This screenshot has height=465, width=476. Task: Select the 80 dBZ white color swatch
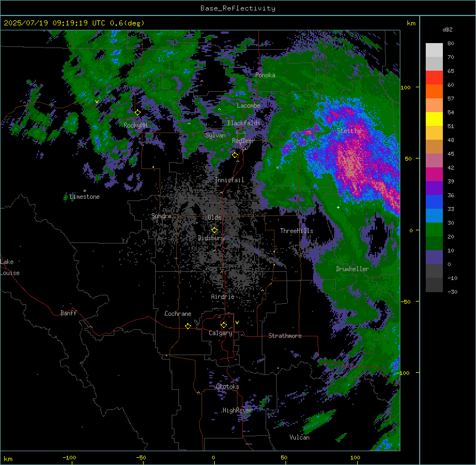click(x=434, y=50)
